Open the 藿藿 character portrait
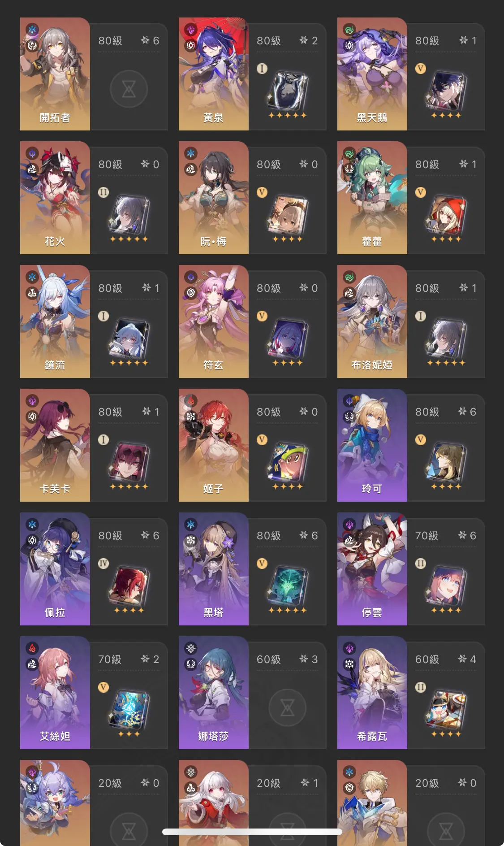 [x=372, y=198]
